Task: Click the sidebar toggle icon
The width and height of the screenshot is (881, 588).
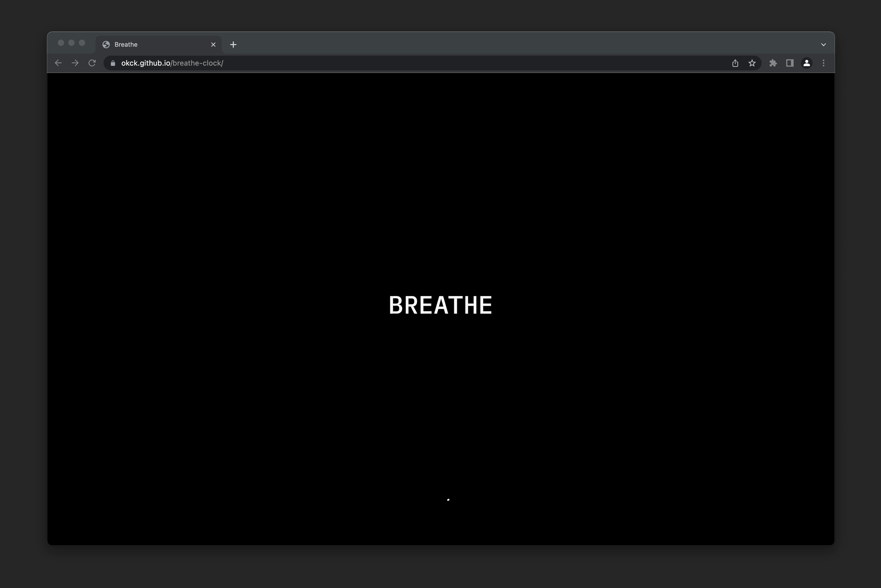Action: pos(790,63)
